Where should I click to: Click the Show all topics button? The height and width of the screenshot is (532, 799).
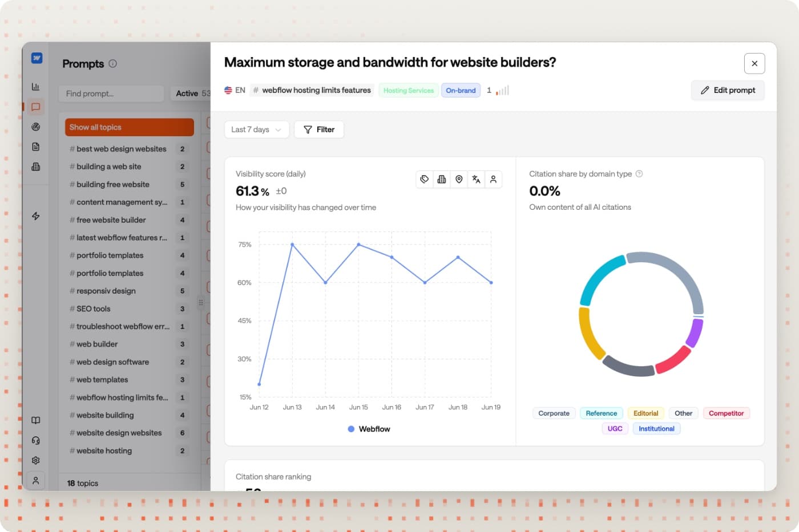[x=130, y=127]
